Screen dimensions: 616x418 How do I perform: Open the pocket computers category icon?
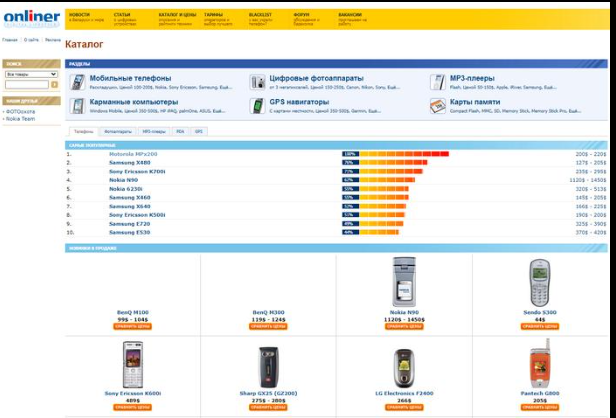(x=77, y=106)
